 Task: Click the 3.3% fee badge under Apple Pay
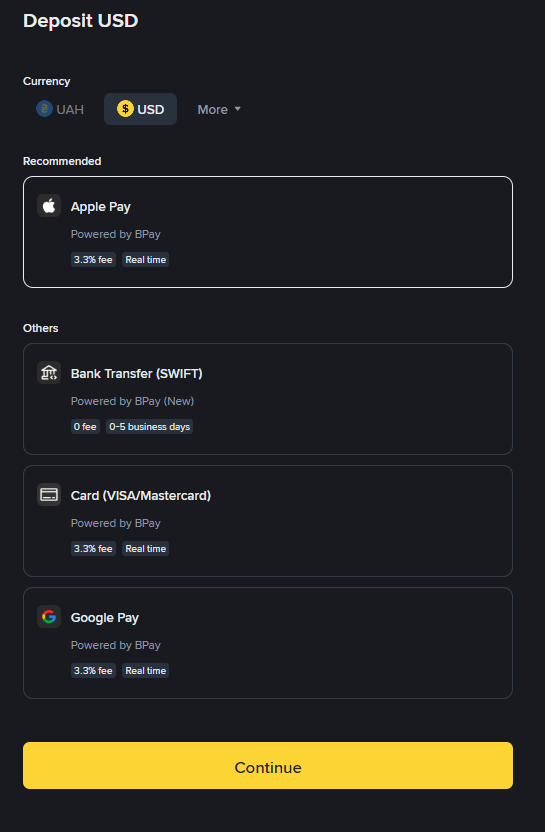[x=93, y=259]
